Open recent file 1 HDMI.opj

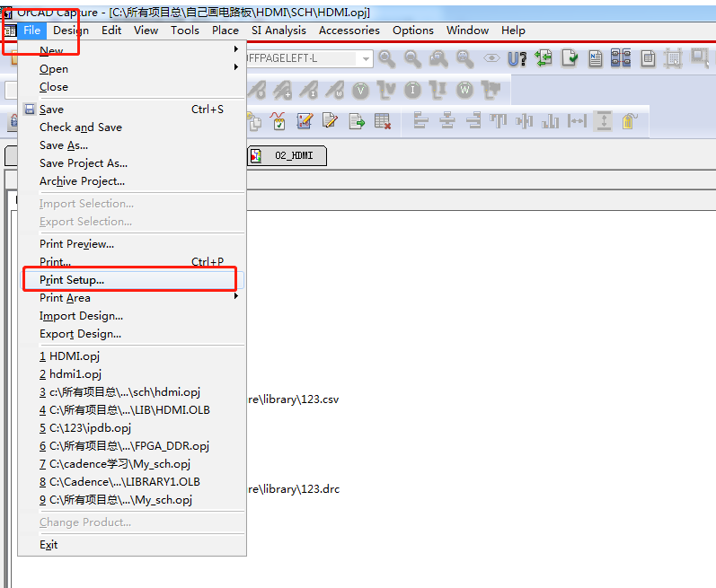coord(69,356)
